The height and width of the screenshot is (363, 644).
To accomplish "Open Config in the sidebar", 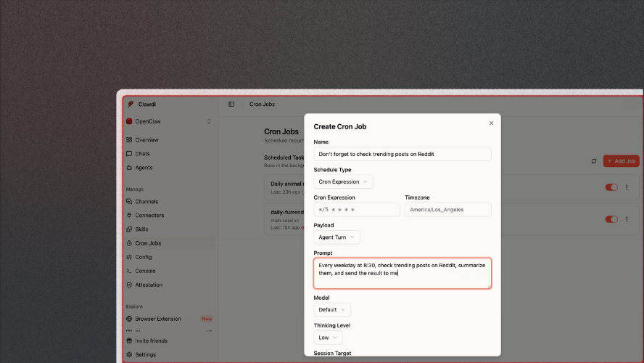I will [x=169, y=257].
